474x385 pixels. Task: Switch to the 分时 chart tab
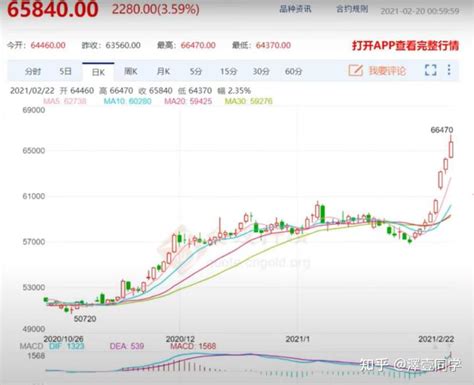tap(33, 71)
